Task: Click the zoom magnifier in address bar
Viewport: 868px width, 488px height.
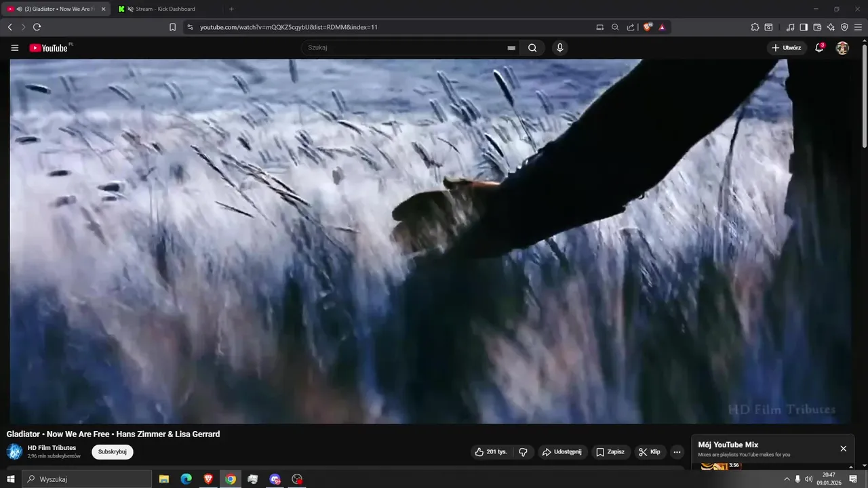Action: (x=615, y=27)
